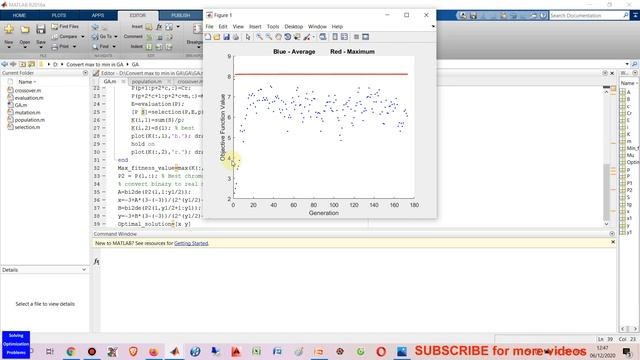This screenshot has width=640, height=360.
Task: Switch to the APPS ribbon tab
Action: point(98,15)
